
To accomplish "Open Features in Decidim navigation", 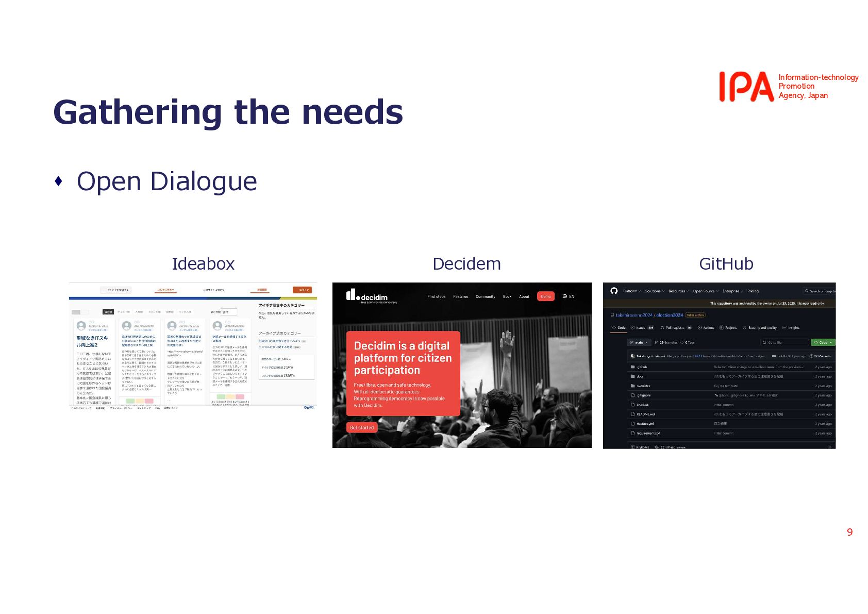I will [461, 296].
